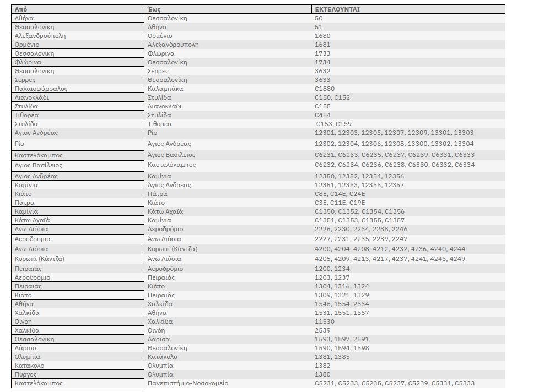Click the '1593, 1597, 2591' trains cell
Image resolution: width=544 pixels, height=392 pixels.
click(342, 339)
